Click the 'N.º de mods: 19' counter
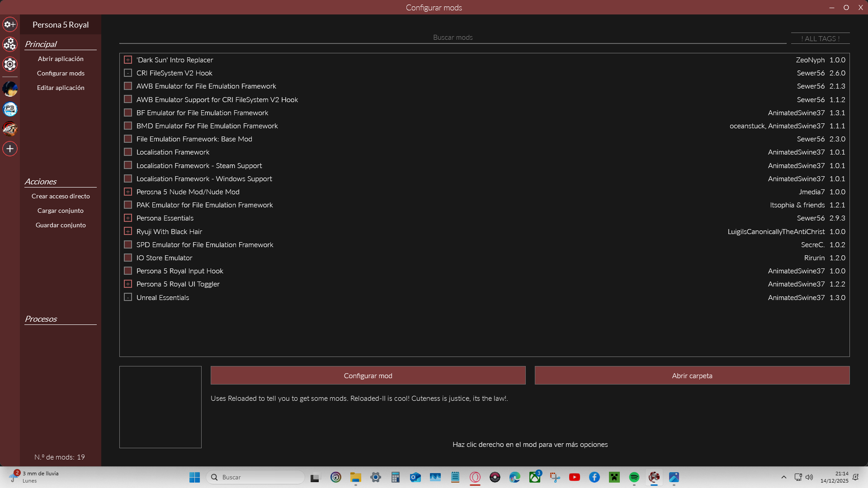Image resolution: width=868 pixels, height=488 pixels. 60,457
